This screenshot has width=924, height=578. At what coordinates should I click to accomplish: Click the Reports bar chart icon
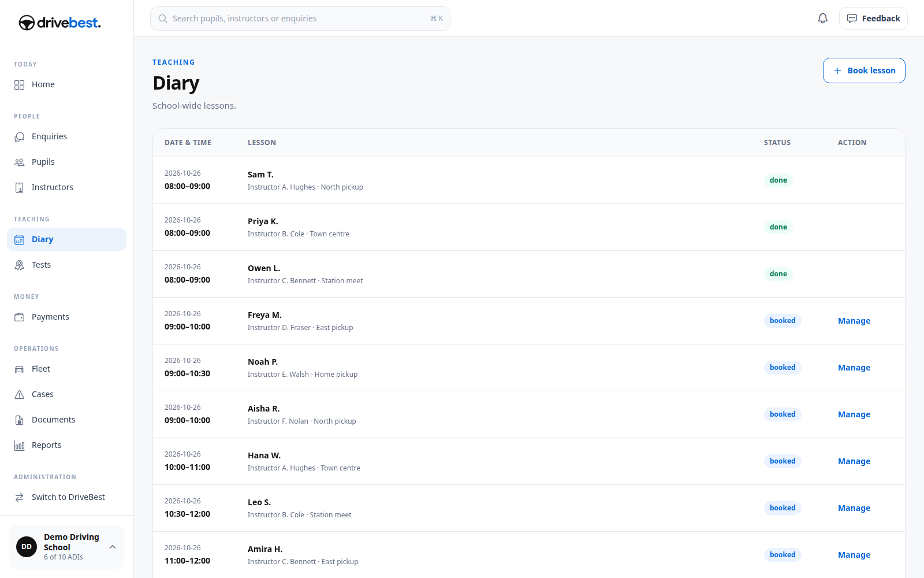click(x=20, y=445)
